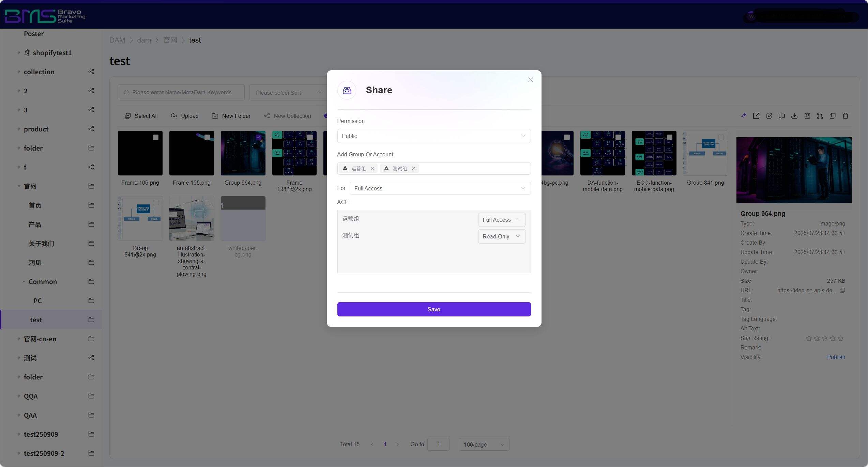Click share icon next to collection folder
This screenshot has height=467, width=868.
(91, 72)
